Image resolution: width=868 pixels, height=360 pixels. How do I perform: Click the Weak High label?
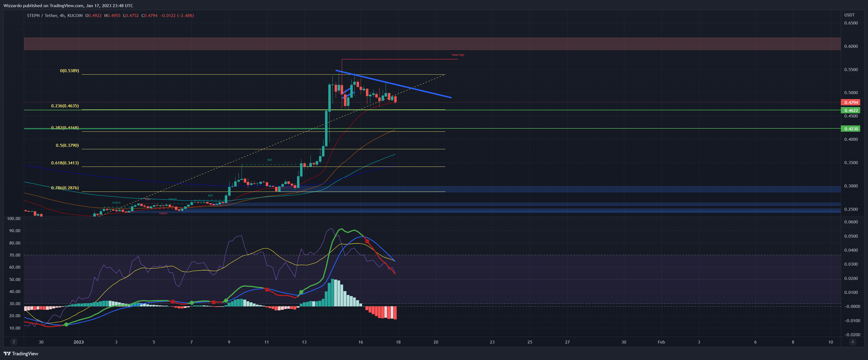click(x=458, y=55)
